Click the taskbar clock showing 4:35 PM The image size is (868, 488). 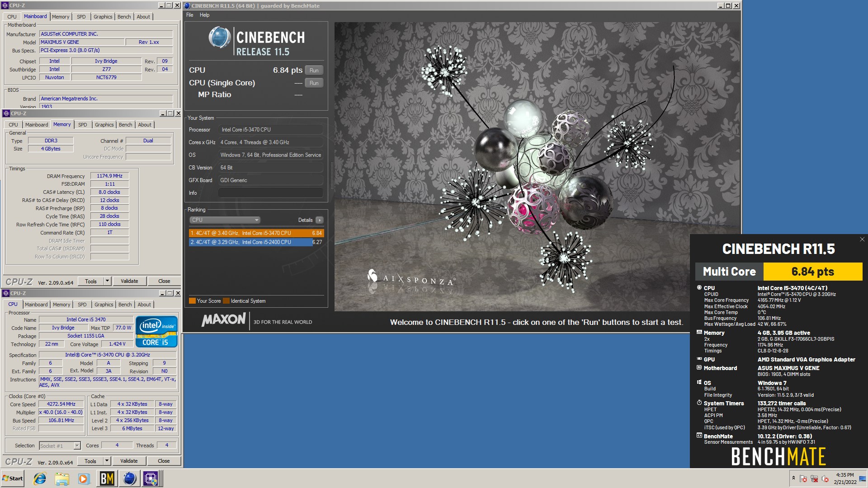[x=845, y=479]
